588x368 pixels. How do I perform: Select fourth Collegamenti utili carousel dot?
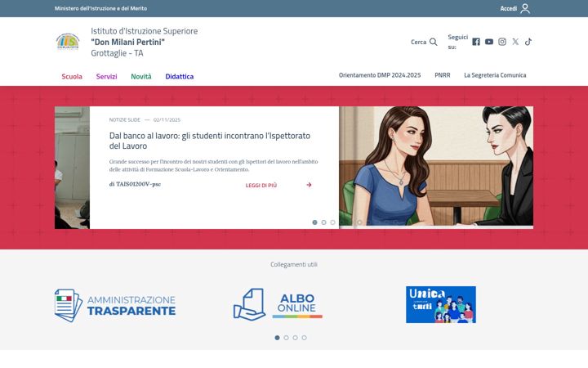pyautogui.click(x=304, y=338)
